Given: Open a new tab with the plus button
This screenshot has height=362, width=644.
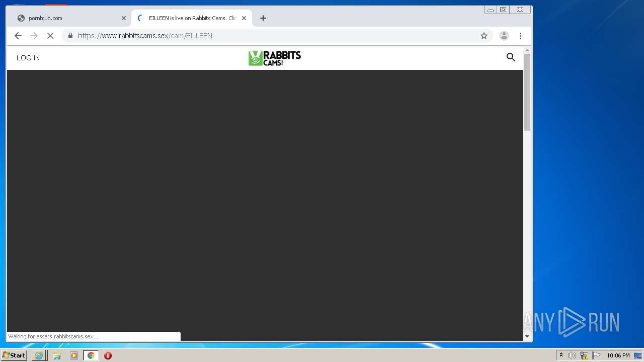Looking at the screenshot, I should click(x=263, y=18).
